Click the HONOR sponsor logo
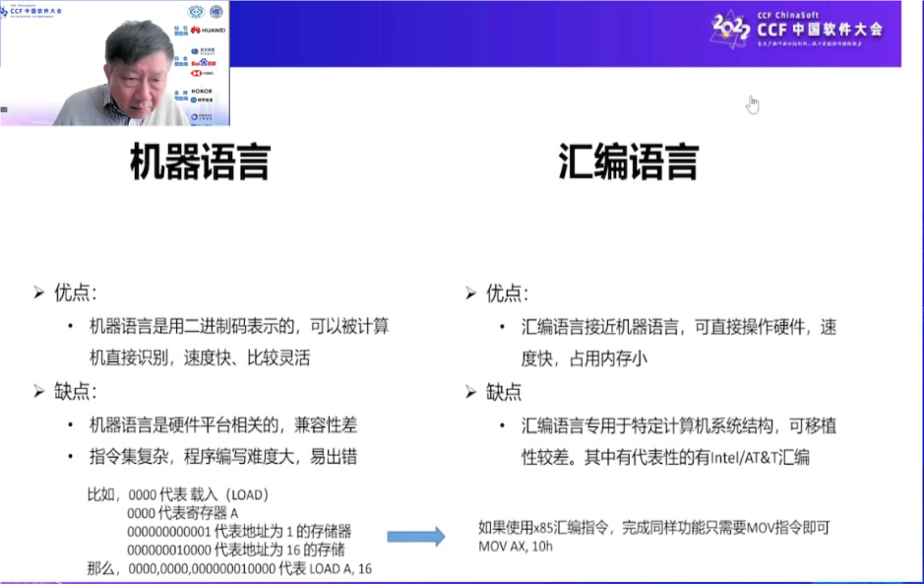 (202, 92)
